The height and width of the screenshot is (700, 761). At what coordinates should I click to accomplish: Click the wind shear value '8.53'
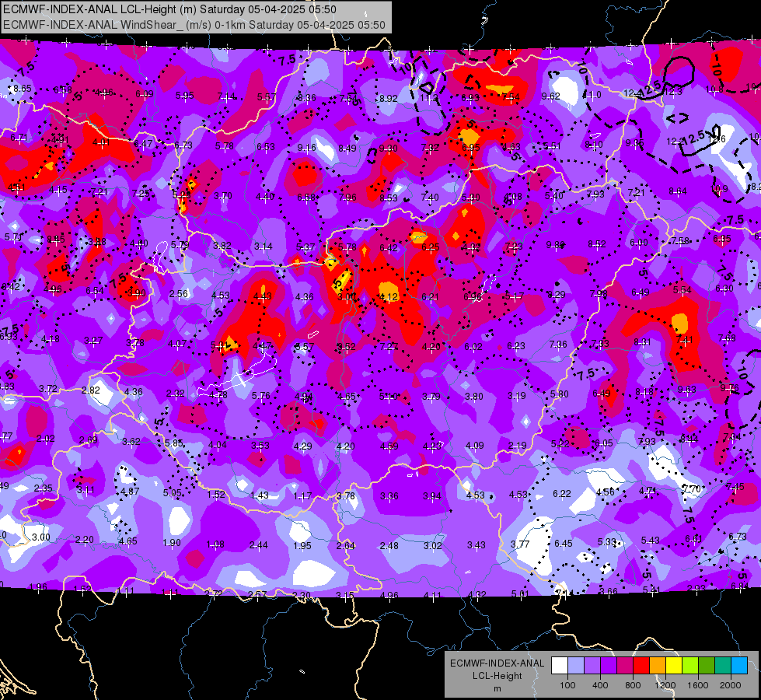pos(389,198)
